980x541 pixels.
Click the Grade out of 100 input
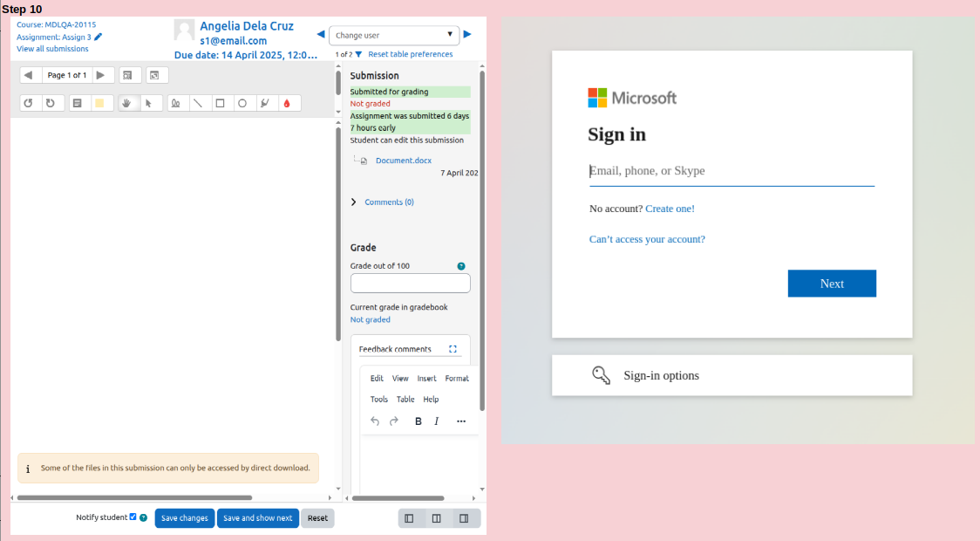(x=410, y=284)
